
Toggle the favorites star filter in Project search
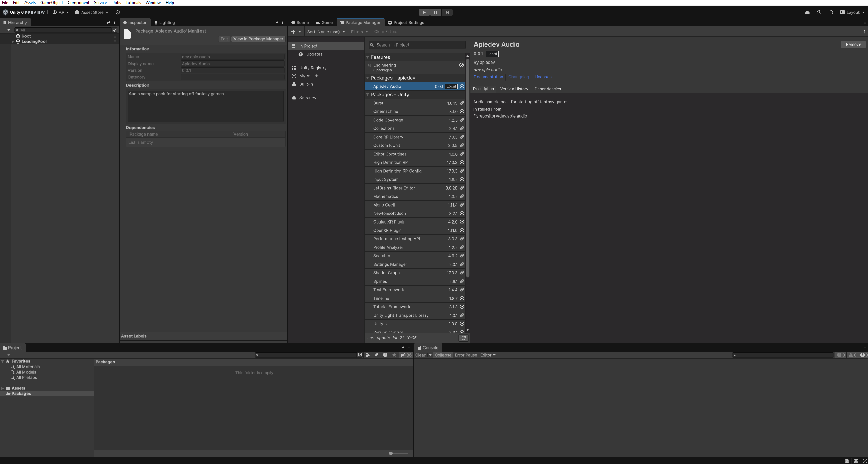click(394, 355)
